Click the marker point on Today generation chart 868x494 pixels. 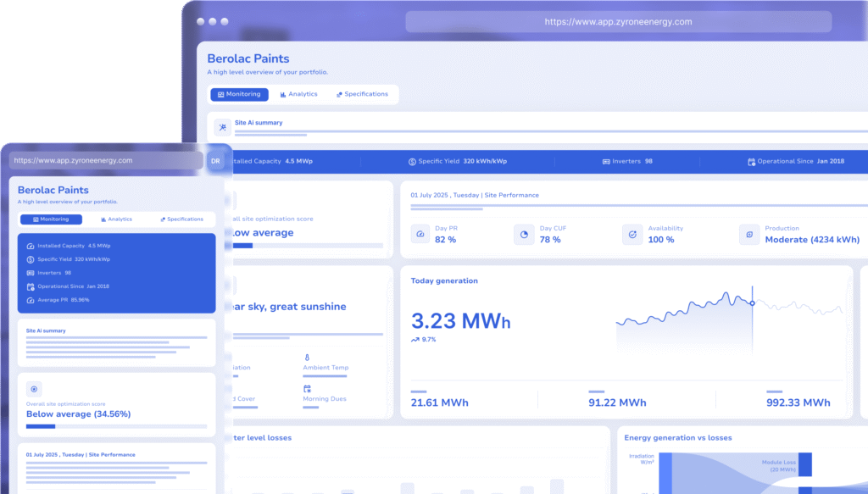(751, 303)
